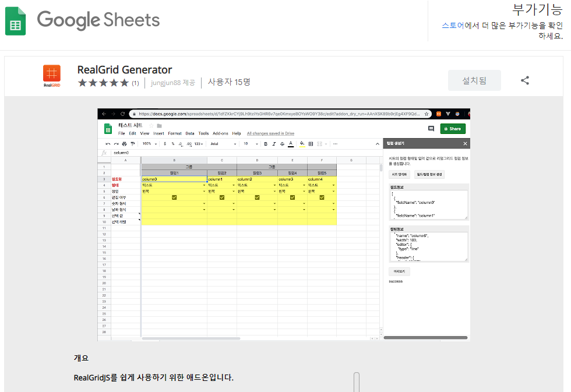
Task: Click Decrease decimal places in the preview toolbar
Action: pyautogui.click(x=181, y=144)
